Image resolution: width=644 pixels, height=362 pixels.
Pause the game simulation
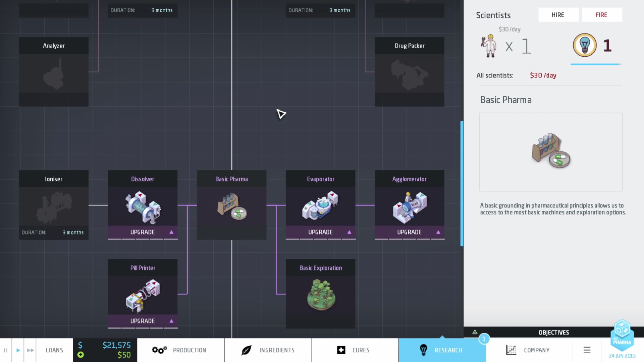coord(6,350)
